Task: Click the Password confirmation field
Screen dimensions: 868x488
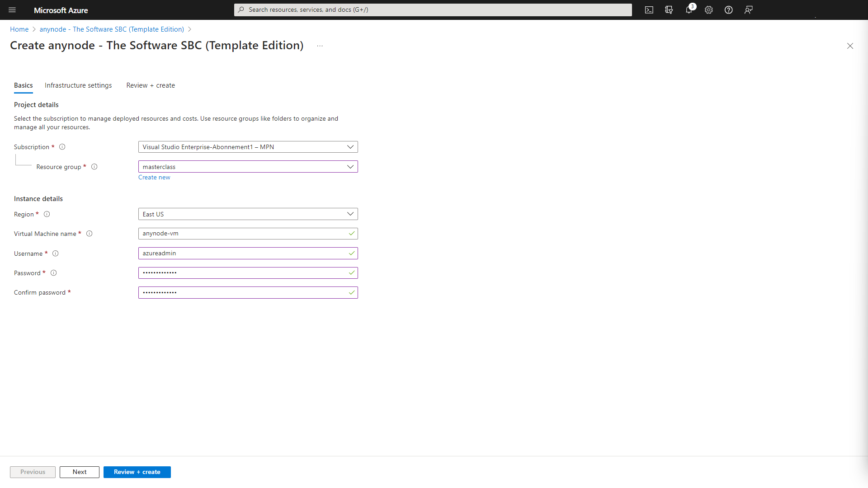Action: pos(247,292)
